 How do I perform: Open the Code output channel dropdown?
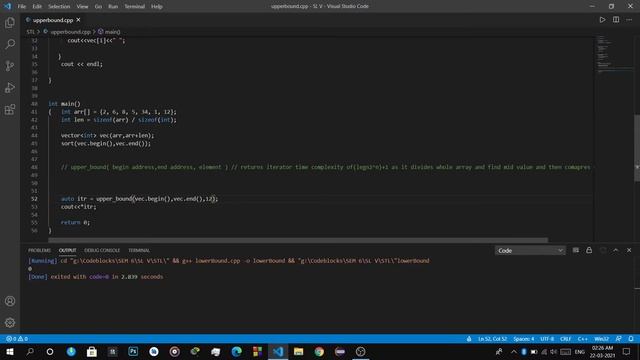coord(530,251)
